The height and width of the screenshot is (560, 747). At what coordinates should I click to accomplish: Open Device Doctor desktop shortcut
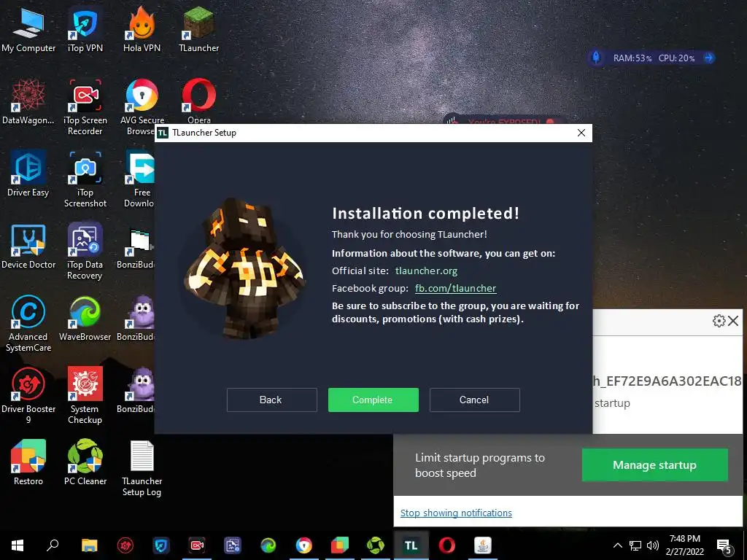click(28, 246)
